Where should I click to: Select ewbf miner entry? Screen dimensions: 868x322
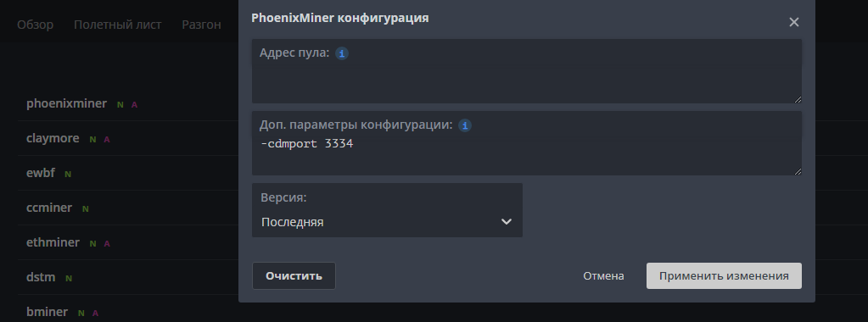pos(41,173)
